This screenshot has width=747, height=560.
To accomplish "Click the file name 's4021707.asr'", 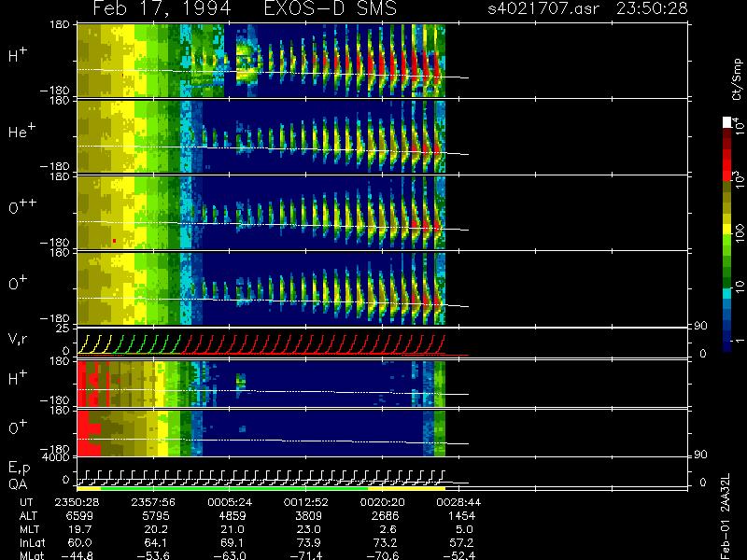I will pos(543,8).
